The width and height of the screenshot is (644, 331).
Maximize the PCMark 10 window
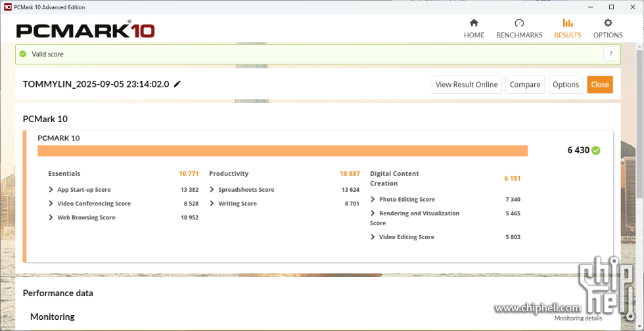click(x=611, y=7)
